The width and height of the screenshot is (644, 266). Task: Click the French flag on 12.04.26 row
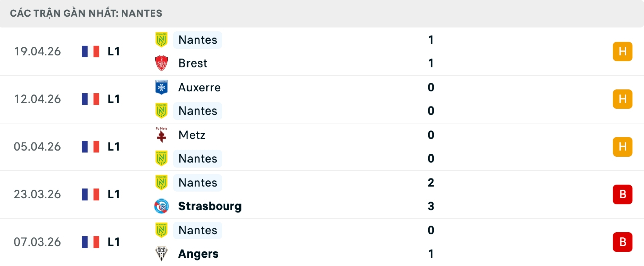click(91, 99)
